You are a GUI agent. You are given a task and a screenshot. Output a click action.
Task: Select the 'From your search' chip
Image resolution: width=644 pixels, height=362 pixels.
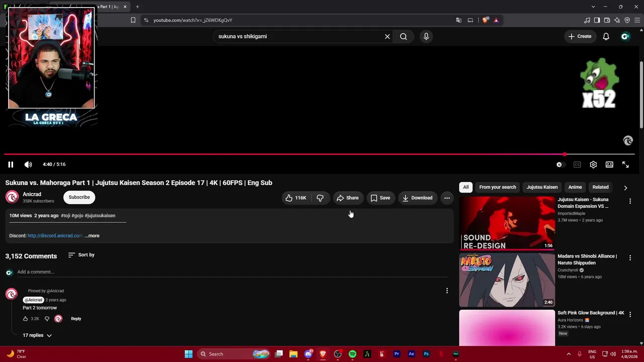pyautogui.click(x=498, y=187)
